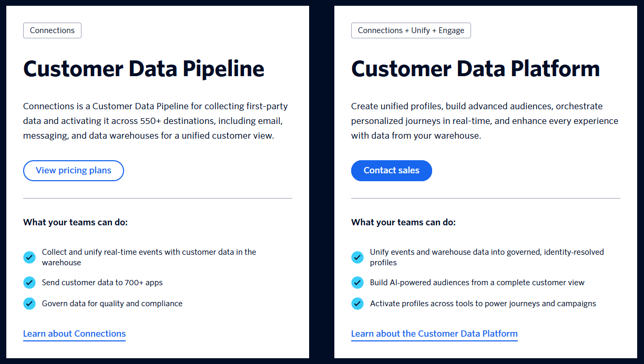Click 'Activate profiles across tools' feature text
Image resolution: width=644 pixels, height=364 pixels.
pyautogui.click(x=483, y=304)
